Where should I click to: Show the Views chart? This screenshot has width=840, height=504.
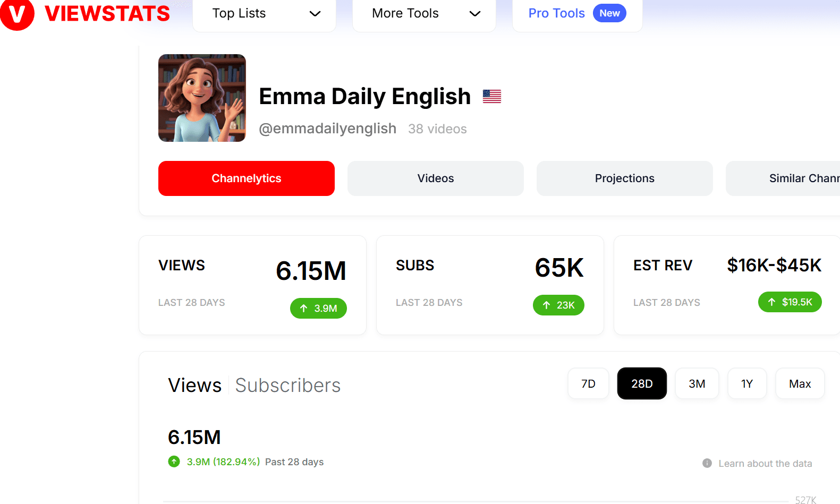[194, 386]
